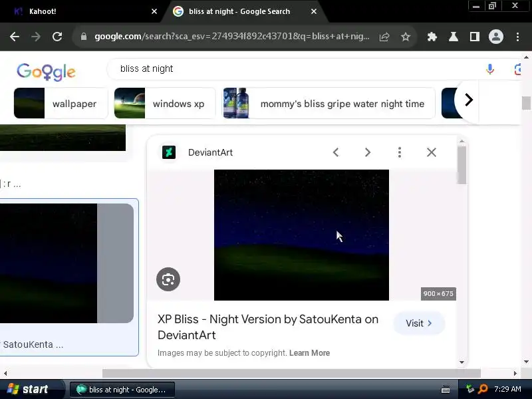Open the top green field result thumbnail
This screenshot has width=532, height=399.
[x=63, y=138]
